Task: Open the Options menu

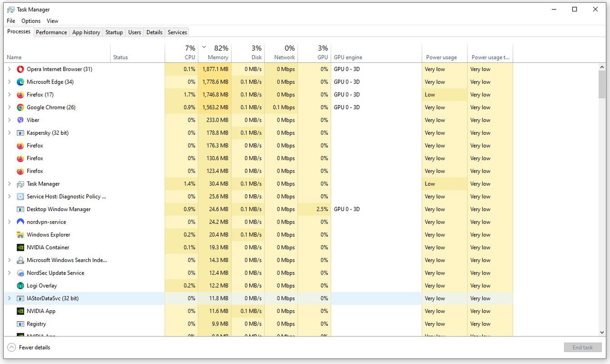Action: tap(31, 21)
